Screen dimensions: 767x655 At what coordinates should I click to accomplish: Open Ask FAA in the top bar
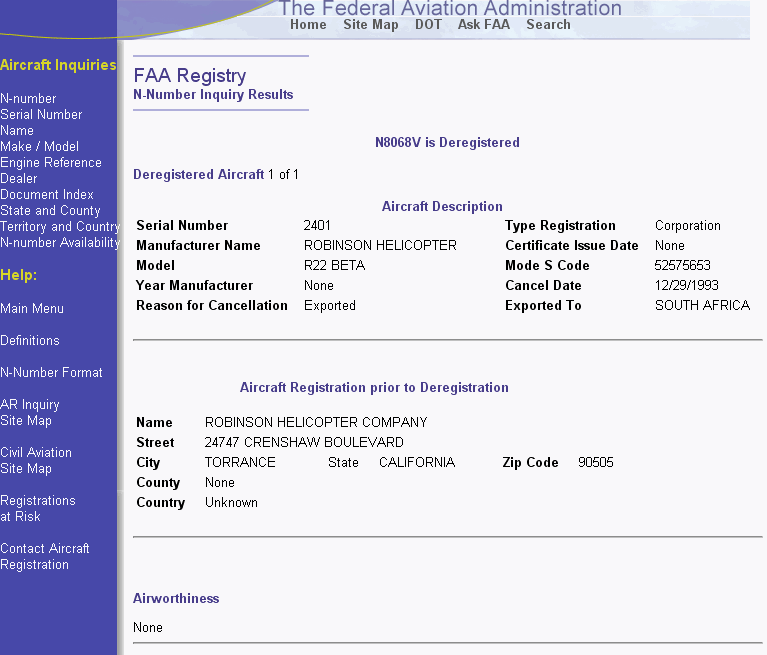(484, 25)
